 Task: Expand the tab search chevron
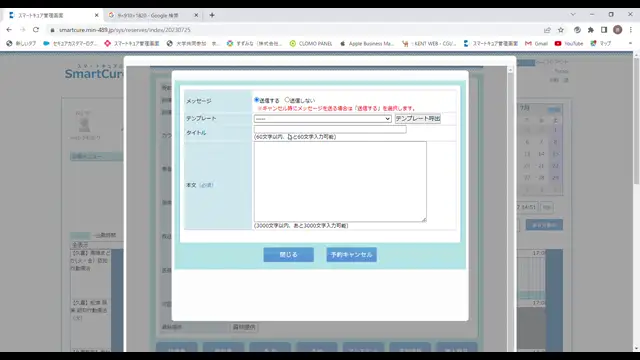pos(573,14)
